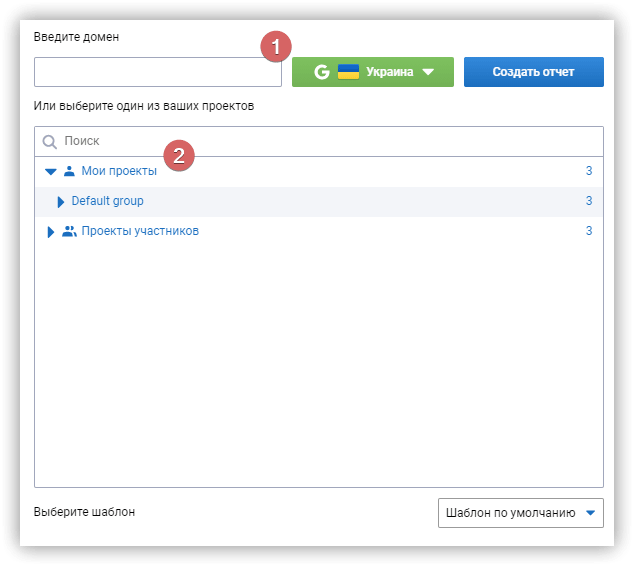Click the Ukraine flag icon

pyautogui.click(x=348, y=72)
